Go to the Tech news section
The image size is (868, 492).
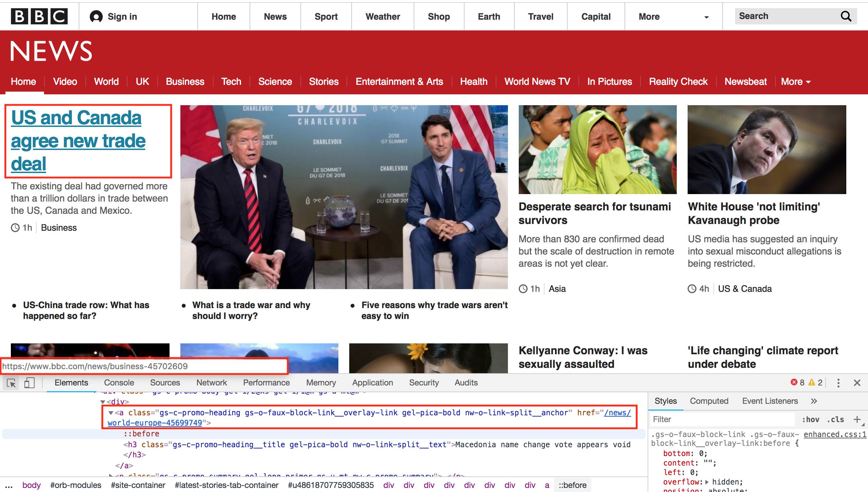click(x=231, y=82)
